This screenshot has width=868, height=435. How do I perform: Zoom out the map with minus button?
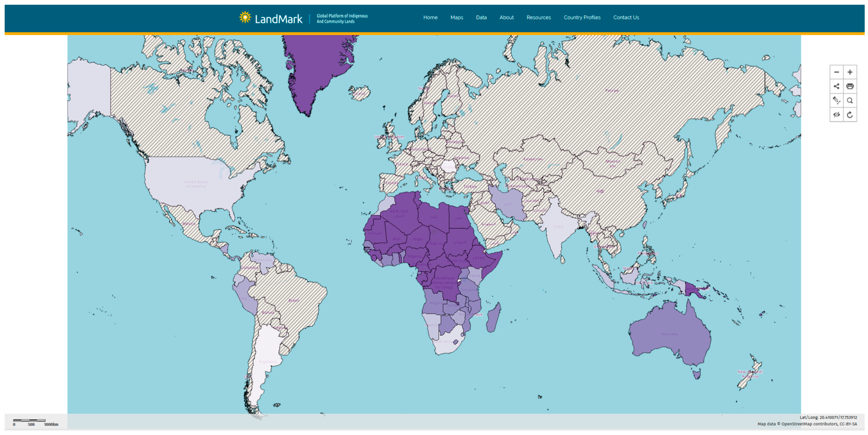[836, 72]
